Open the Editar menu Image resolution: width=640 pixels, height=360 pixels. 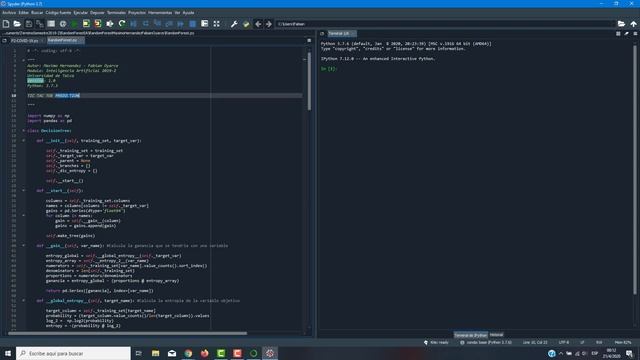[24, 13]
